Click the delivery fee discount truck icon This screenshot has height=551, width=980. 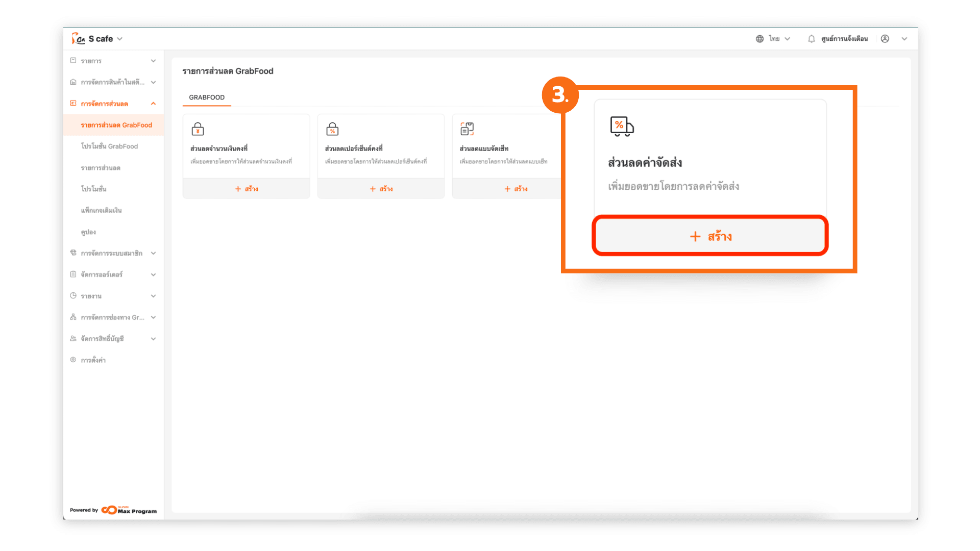pyautogui.click(x=621, y=126)
